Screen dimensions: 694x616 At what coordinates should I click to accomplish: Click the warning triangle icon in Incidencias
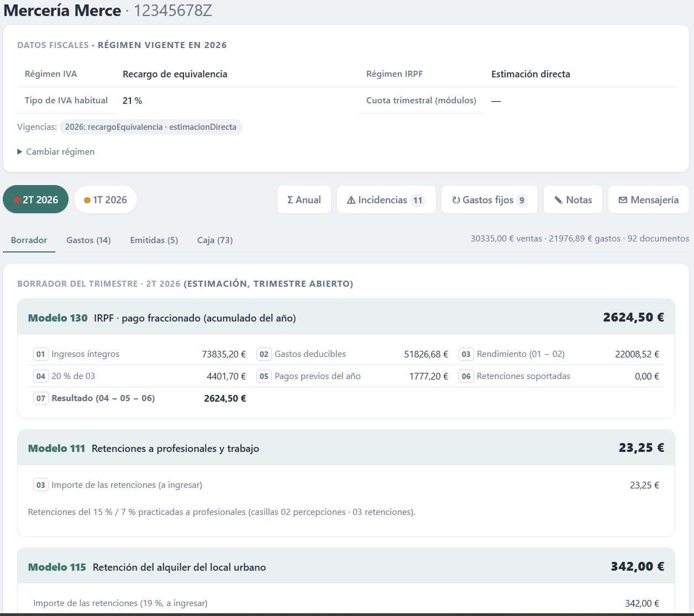[x=351, y=200]
